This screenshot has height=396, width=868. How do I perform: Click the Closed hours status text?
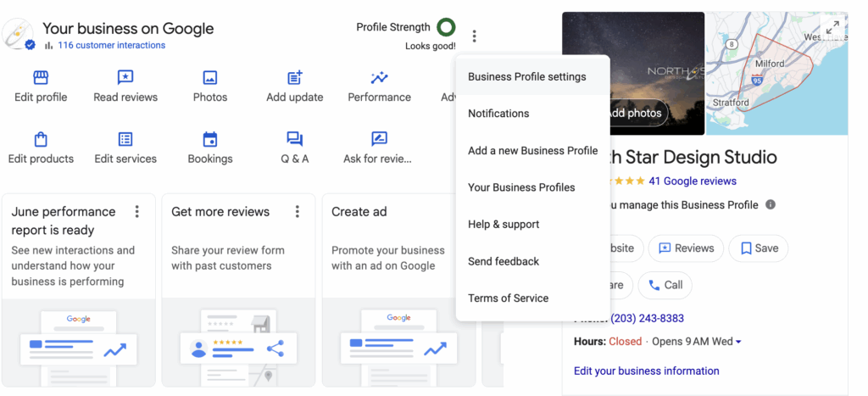tap(625, 342)
